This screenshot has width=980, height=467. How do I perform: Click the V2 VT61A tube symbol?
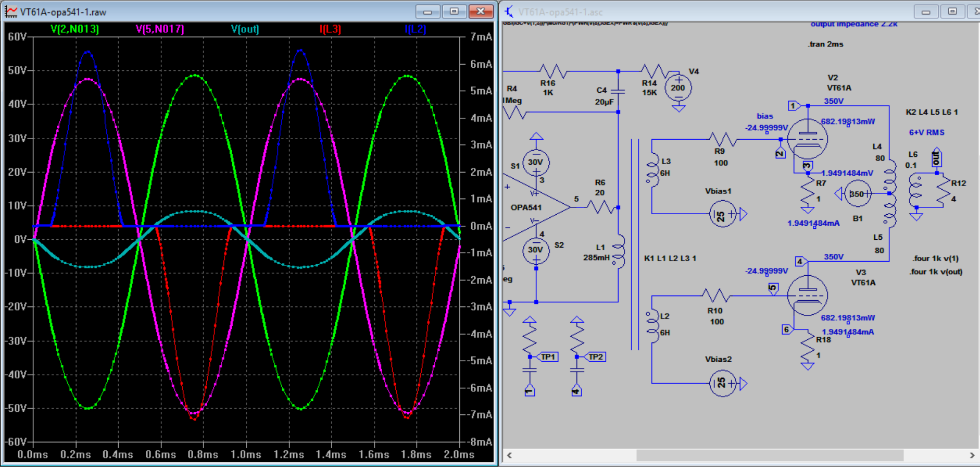(807, 139)
